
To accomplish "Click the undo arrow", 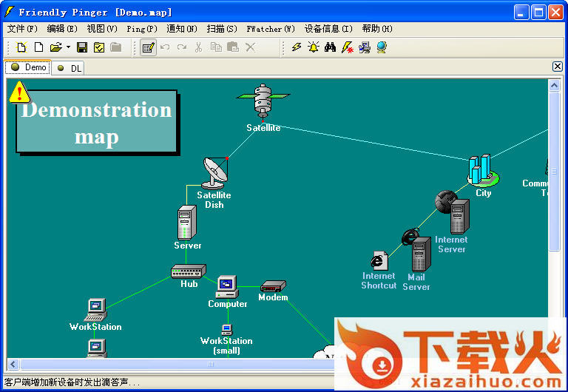I will tap(165, 47).
